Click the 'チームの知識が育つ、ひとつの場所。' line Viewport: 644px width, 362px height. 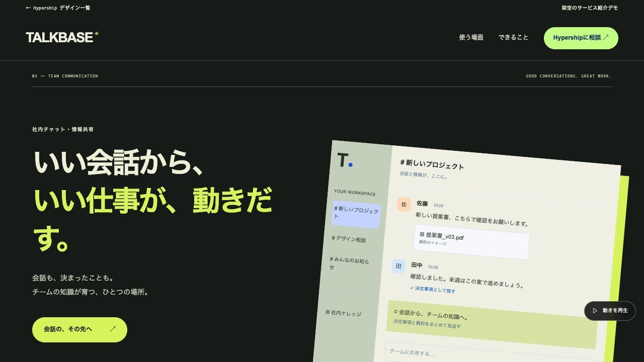[91, 292]
